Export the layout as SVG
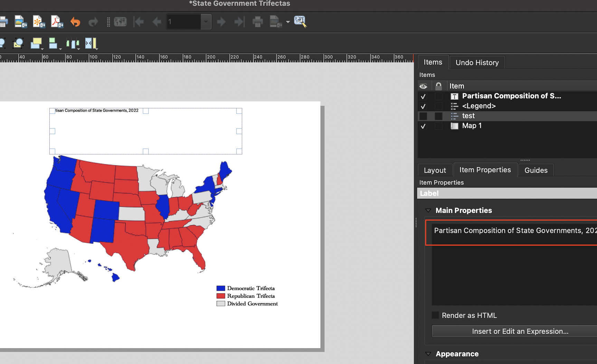The image size is (597, 364). coord(38,21)
